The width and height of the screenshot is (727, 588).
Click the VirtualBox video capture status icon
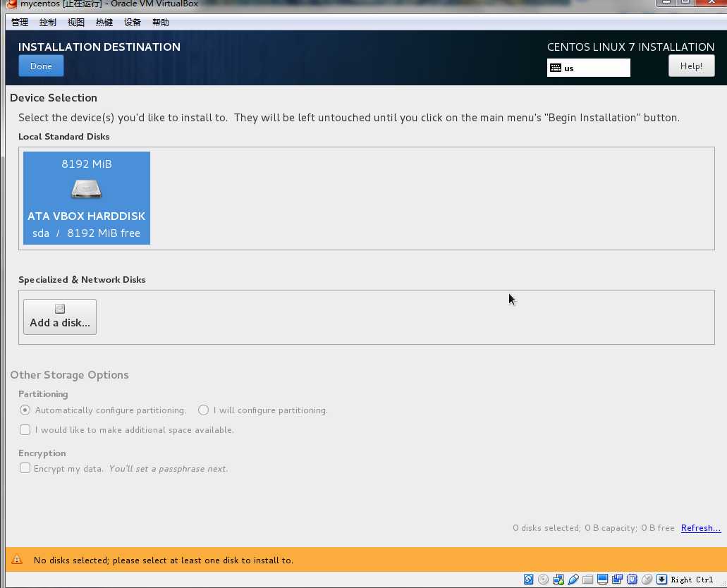[618, 580]
